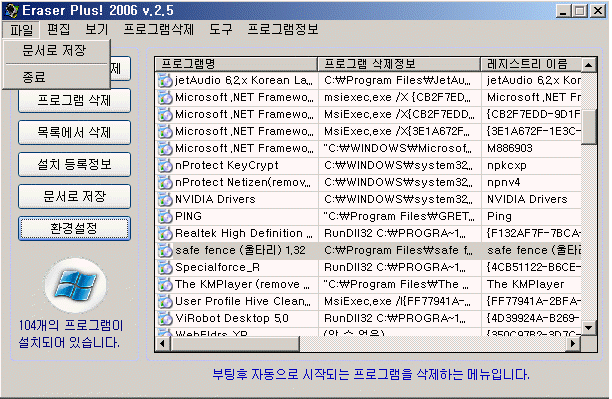
Task: Click the jetAudio 6.2x Korean row icon
Action: click(165, 81)
